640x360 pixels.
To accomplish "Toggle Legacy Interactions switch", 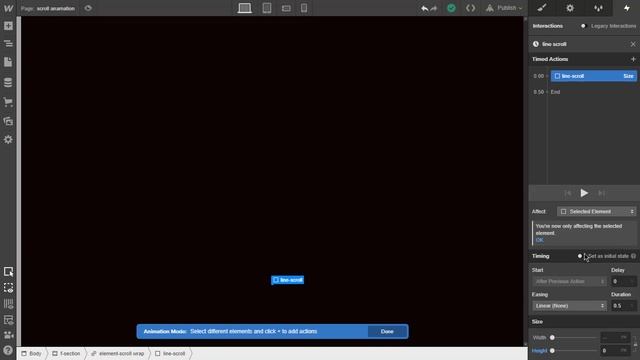I will point(583,26).
